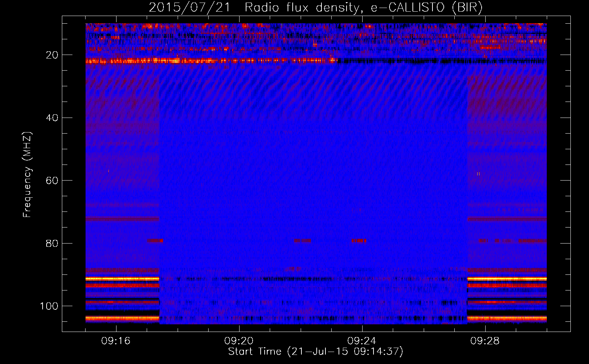
Task: Click the 80 MHz frequency tick label
Action: click(52, 244)
